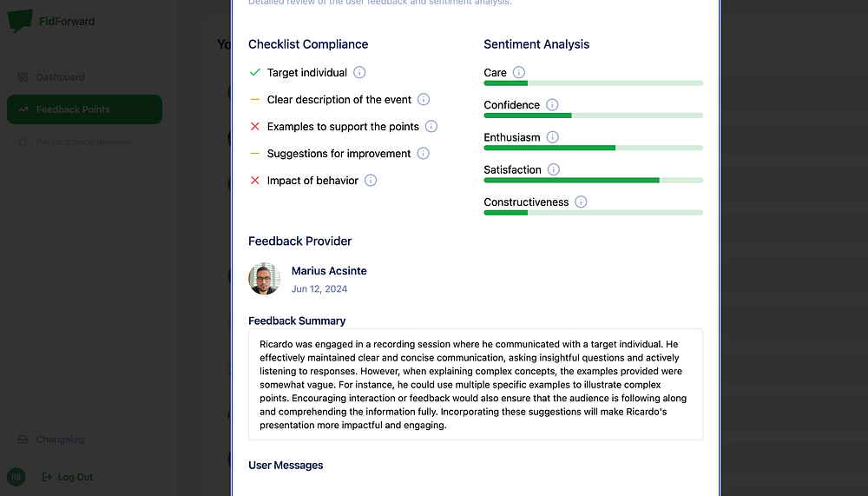Image resolution: width=868 pixels, height=496 pixels.
Task: Click info icon next to Impact of behavior
Action: [x=371, y=181]
